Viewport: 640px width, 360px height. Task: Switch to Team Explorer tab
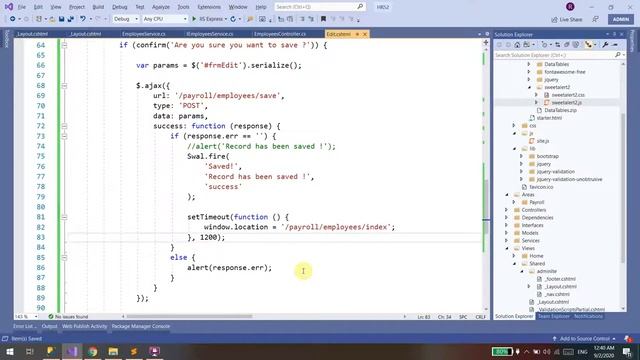[553, 316]
